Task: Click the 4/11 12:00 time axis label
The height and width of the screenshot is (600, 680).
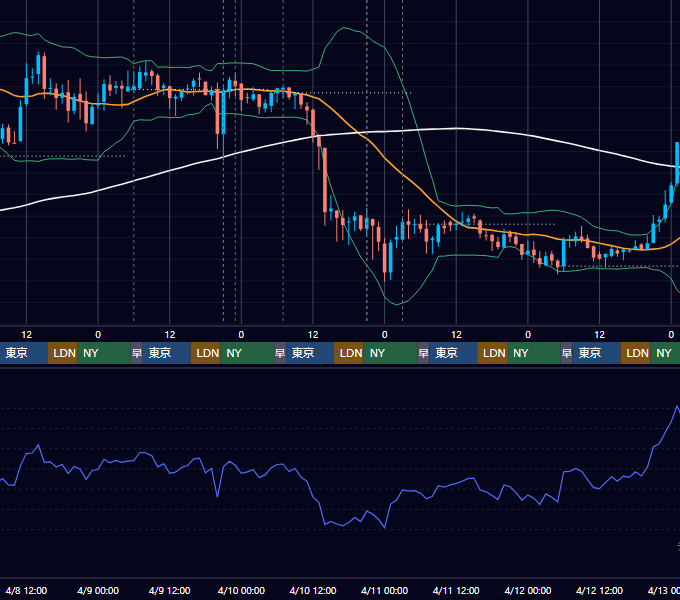Action: pos(456,591)
